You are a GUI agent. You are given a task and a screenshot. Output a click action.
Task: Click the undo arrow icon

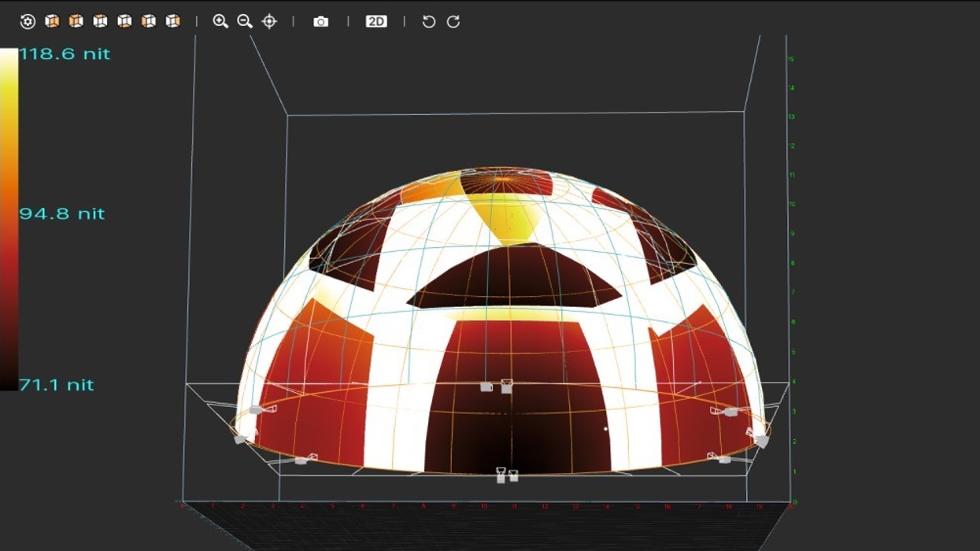pos(428,21)
